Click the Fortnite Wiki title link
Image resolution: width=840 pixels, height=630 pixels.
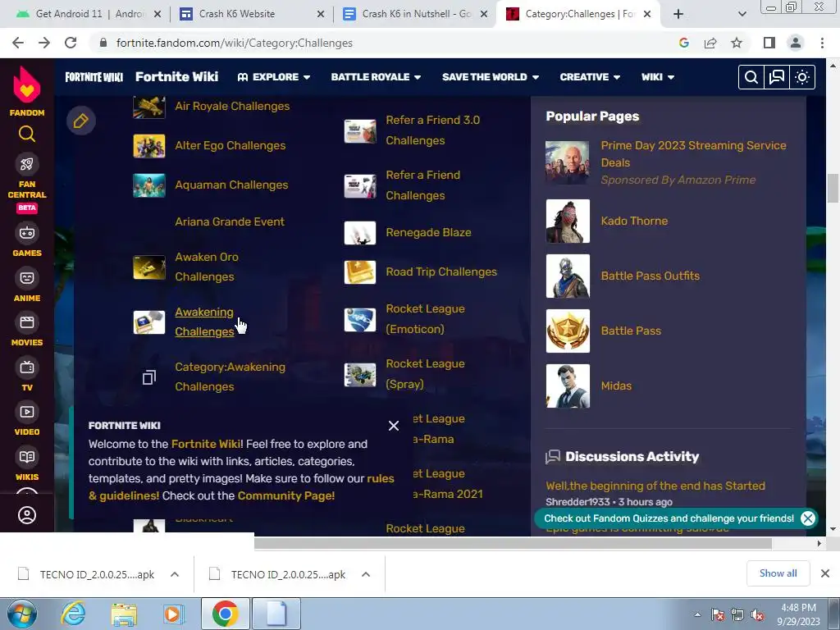(x=177, y=76)
